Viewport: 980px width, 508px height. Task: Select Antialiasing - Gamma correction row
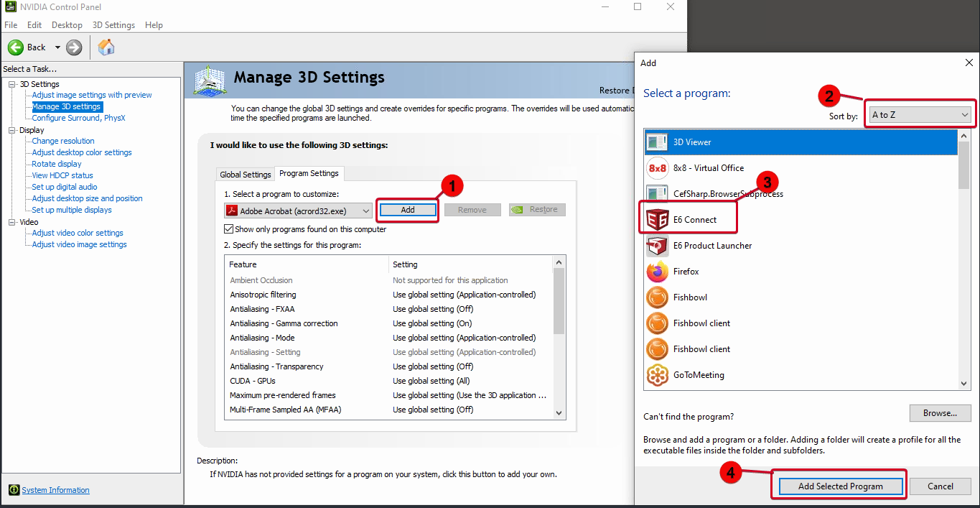(x=388, y=323)
